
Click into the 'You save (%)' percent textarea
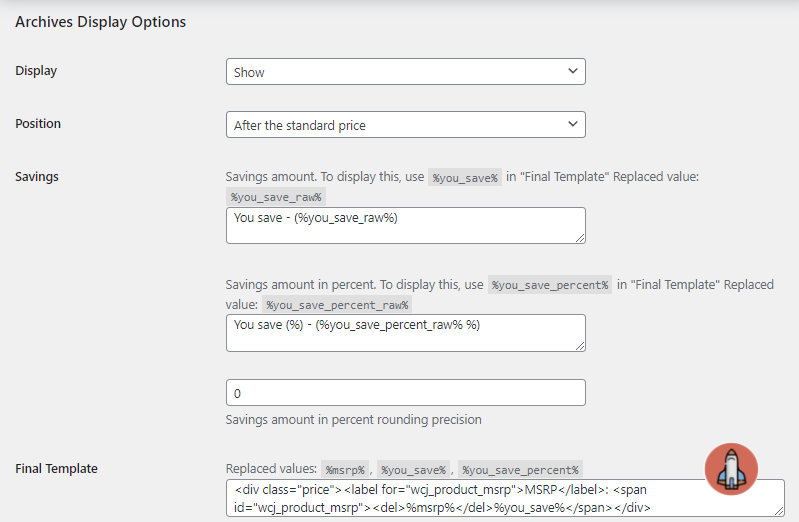tap(405, 332)
